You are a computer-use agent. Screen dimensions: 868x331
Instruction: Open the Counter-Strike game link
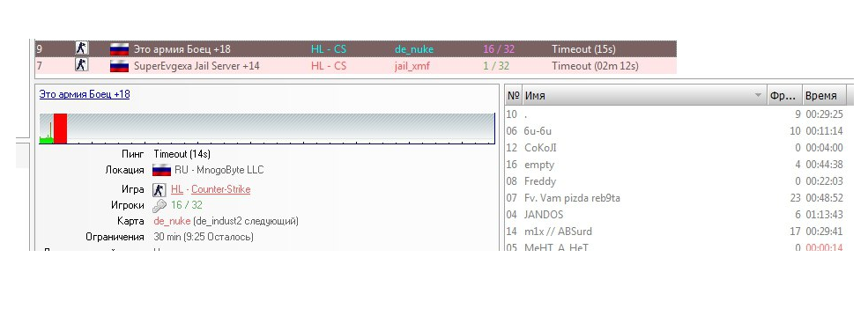[221, 189]
